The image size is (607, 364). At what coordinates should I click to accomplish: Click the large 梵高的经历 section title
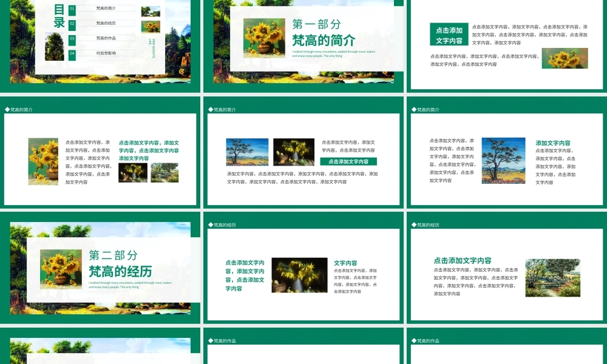point(120,271)
